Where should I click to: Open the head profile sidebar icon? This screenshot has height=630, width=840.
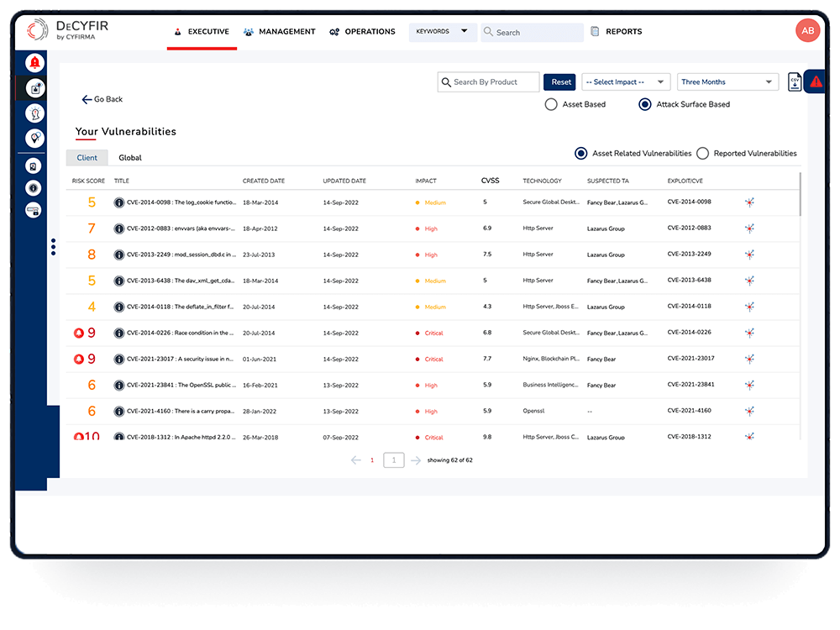[x=34, y=113]
